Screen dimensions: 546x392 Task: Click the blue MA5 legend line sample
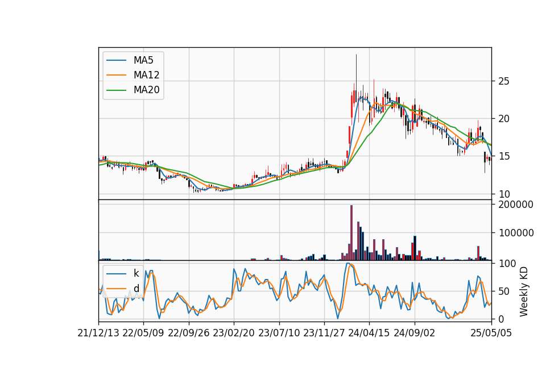click(x=116, y=60)
